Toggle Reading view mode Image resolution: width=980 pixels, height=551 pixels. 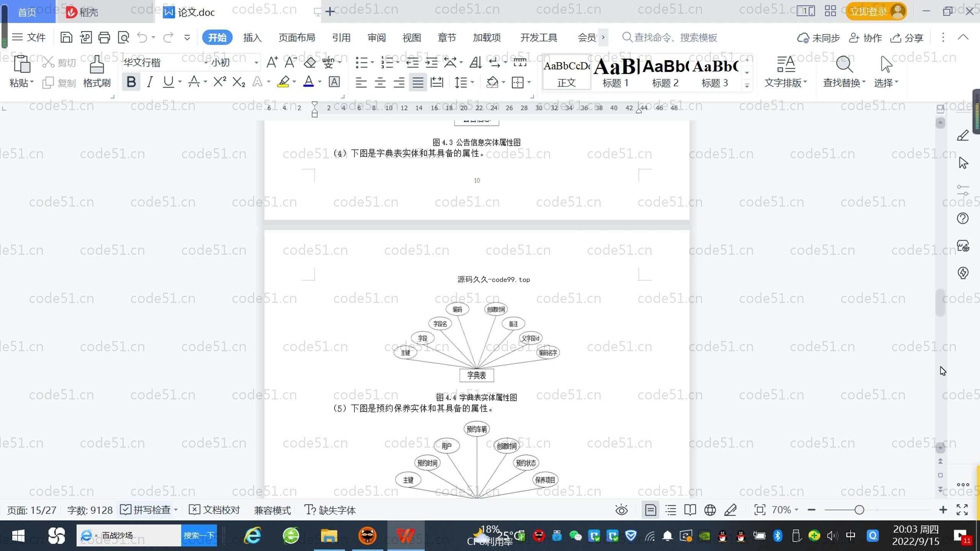click(x=690, y=510)
